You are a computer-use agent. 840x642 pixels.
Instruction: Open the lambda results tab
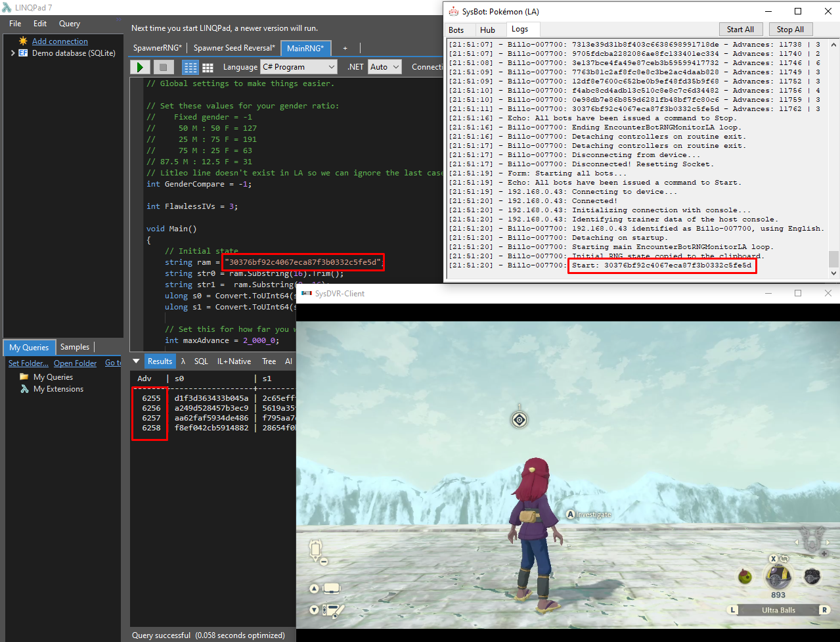183,361
